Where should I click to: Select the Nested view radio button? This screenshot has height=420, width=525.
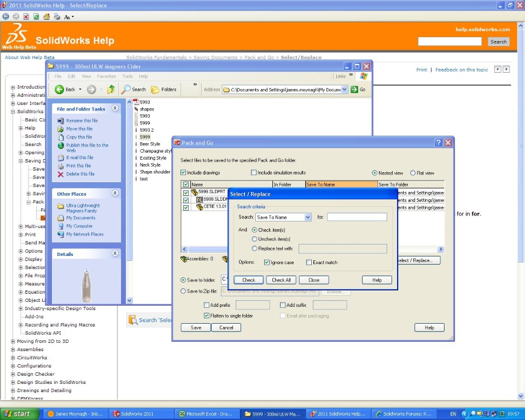coord(374,173)
